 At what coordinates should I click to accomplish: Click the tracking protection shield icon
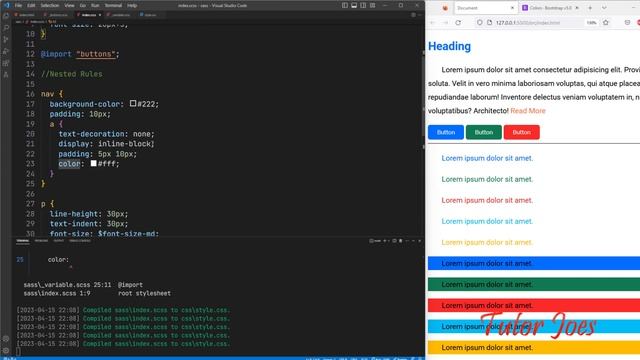click(480, 23)
